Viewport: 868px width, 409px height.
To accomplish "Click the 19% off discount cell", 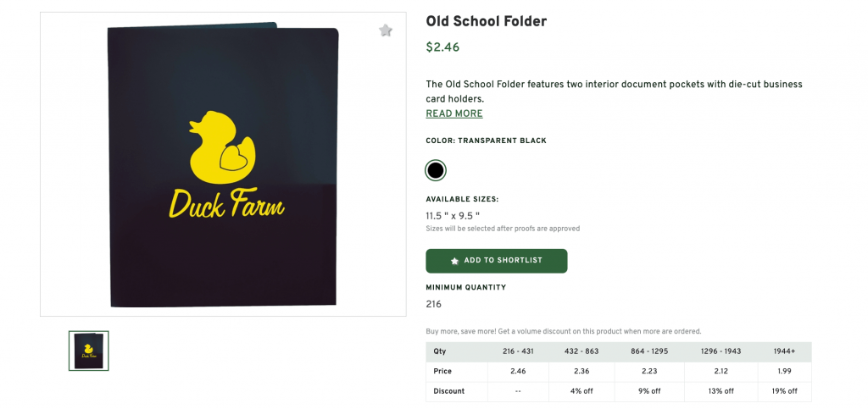I will point(785,391).
